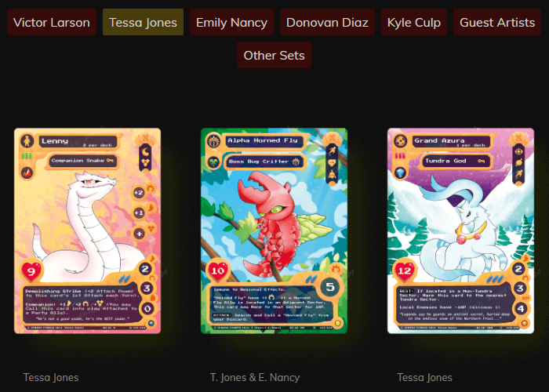Click the heart showing 12 on Grand Azura
This screenshot has height=392, width=549.
pos(404,270)
